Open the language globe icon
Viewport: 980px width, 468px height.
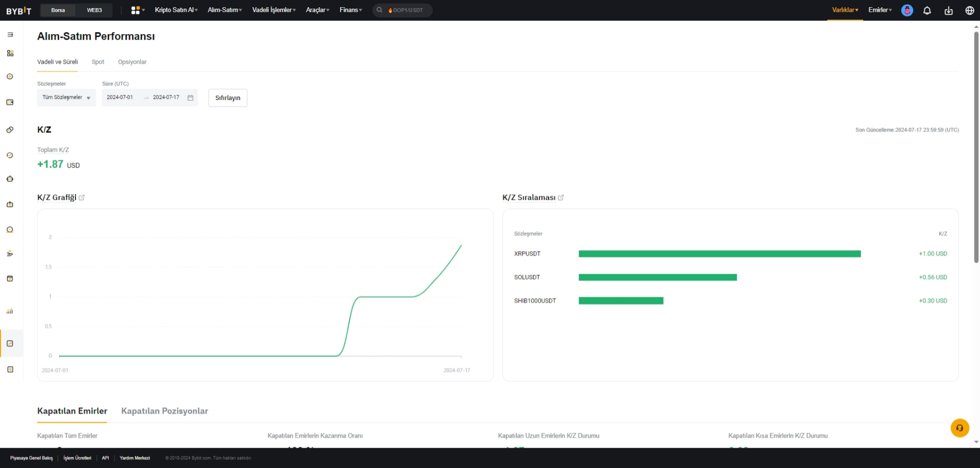click(970, 10)
